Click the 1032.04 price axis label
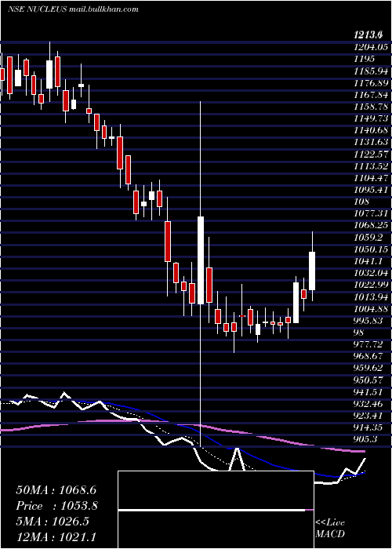This screenshot has width=392, height=549. 371,273
